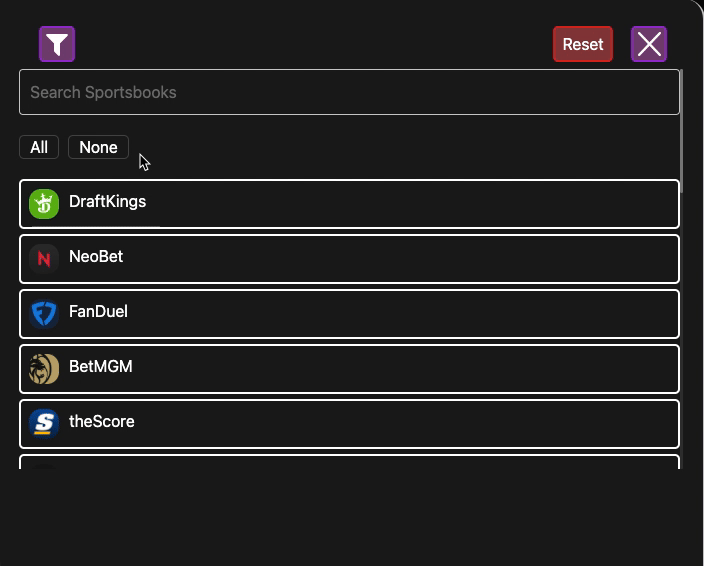Toggle the theScore sportsbook name
The width and height of the screenshot is (704, 566).
tap(101, 421)
